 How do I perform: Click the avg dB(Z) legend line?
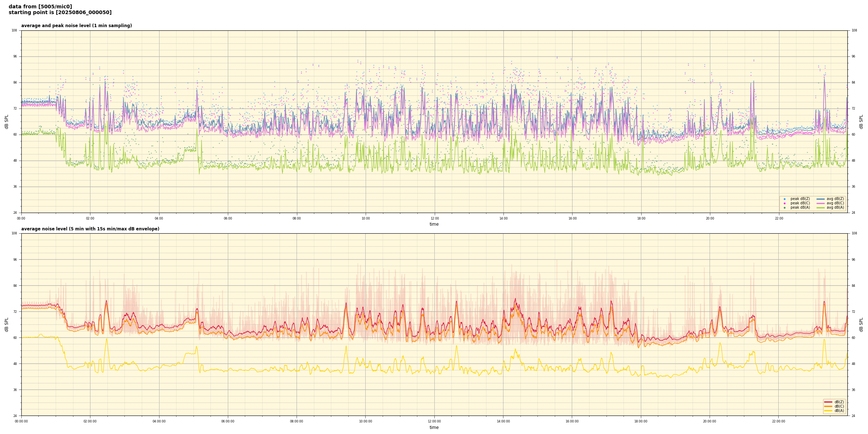pyautogui.click(x=821, y=199)
